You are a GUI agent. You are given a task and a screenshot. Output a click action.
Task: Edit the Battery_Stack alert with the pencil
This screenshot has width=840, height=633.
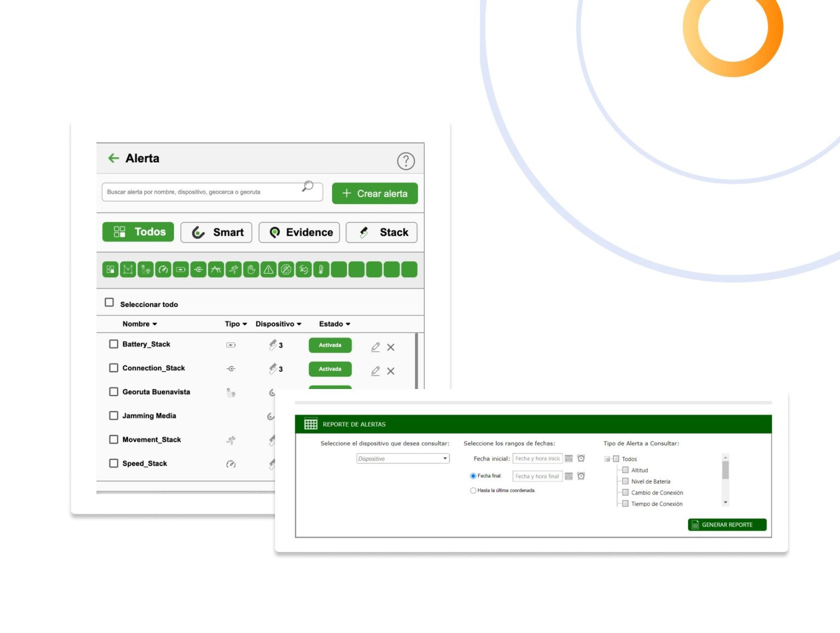click(x=375, y=347)
